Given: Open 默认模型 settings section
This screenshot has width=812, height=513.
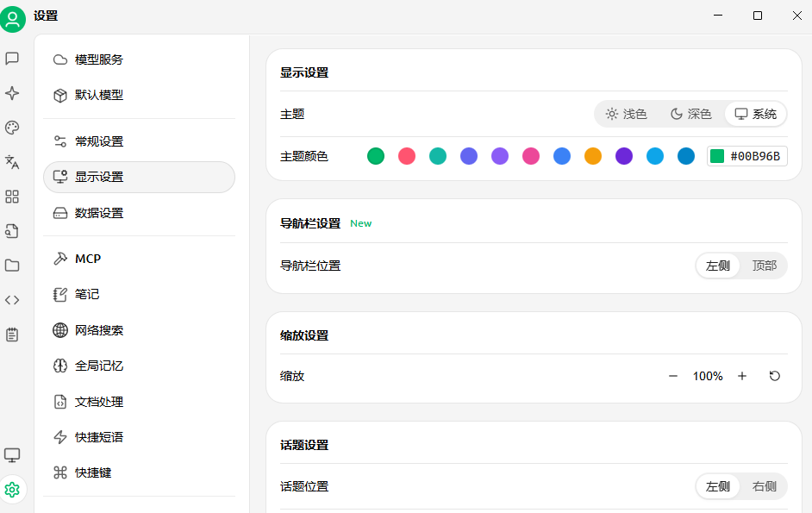Looking at the screenshot, I should [140, 95].
